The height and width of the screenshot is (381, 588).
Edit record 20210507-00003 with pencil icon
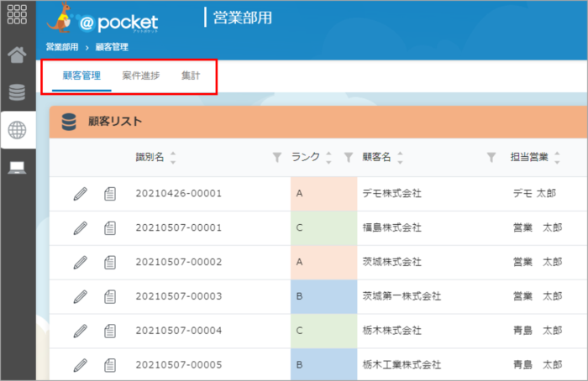(81, 297)
